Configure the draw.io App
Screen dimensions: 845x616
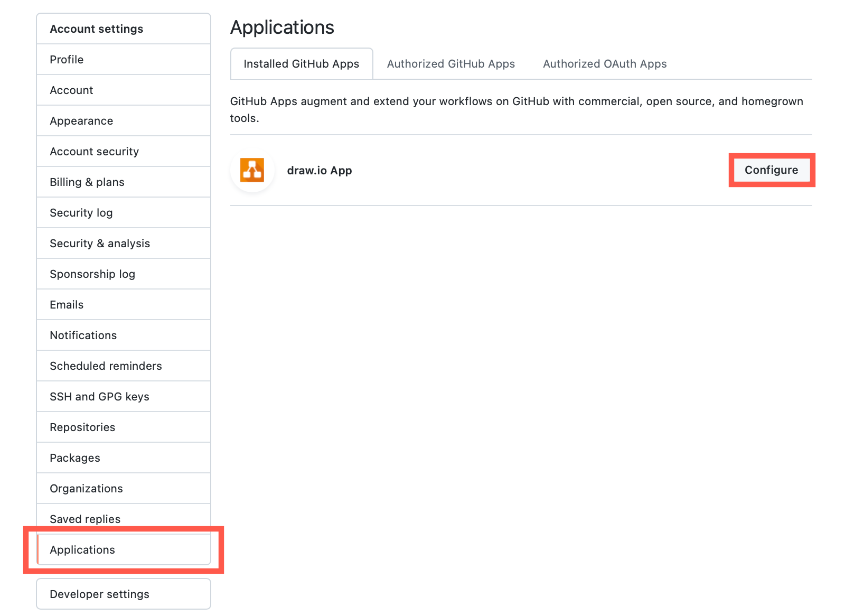coord(771,170)
